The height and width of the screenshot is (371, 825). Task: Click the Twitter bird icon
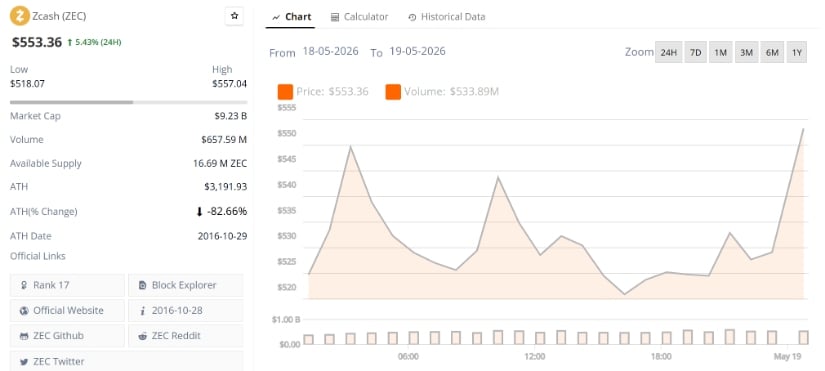24,362
